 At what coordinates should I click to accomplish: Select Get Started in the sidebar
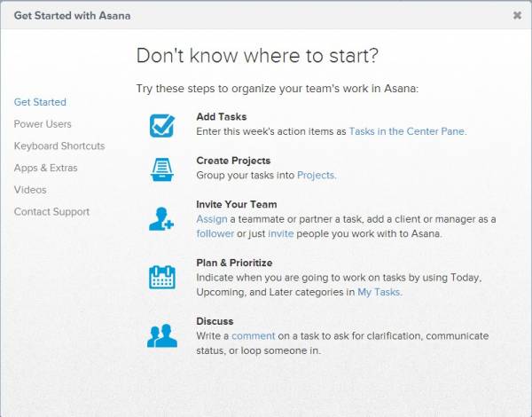click(x=40, y=102)
